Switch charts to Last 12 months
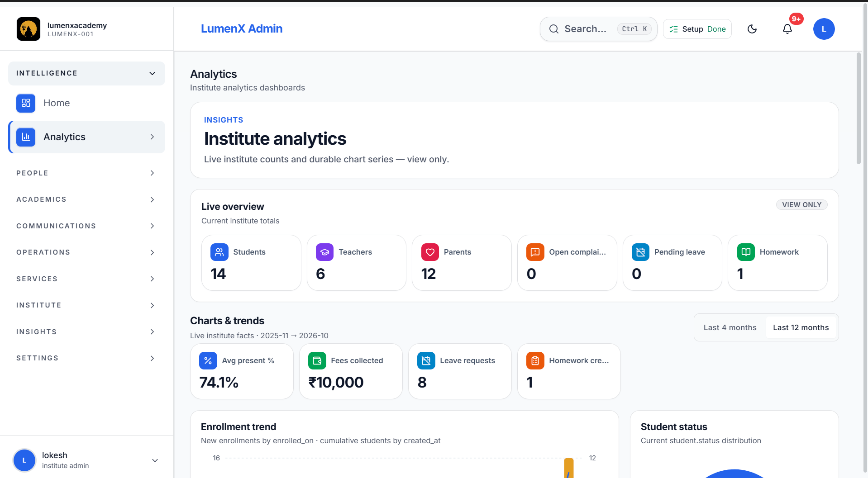The height and width of the screenshot is (478, 868). [x=801, y=327]
